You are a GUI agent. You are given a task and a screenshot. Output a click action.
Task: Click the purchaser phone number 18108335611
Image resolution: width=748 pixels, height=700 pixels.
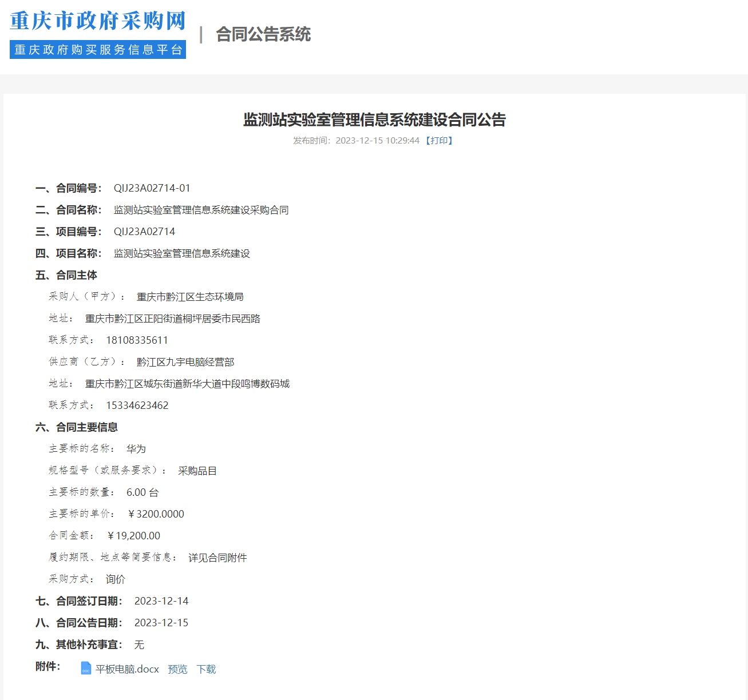pos(137,340)
